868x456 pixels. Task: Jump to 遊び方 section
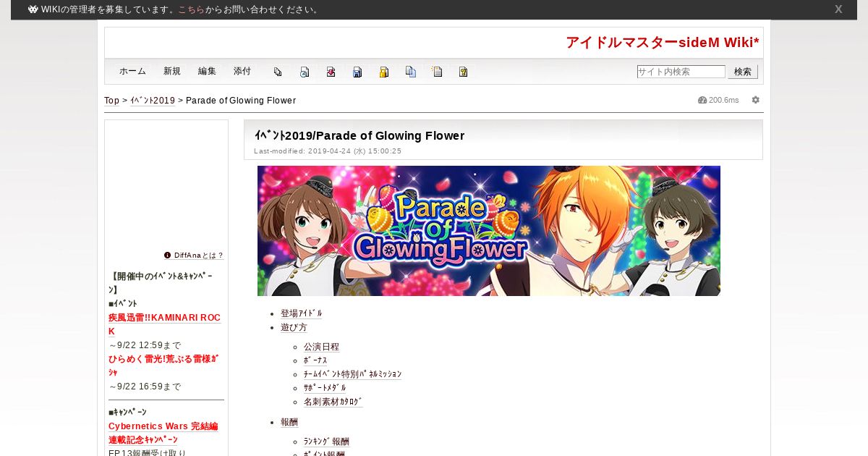[x=294, y=327]
